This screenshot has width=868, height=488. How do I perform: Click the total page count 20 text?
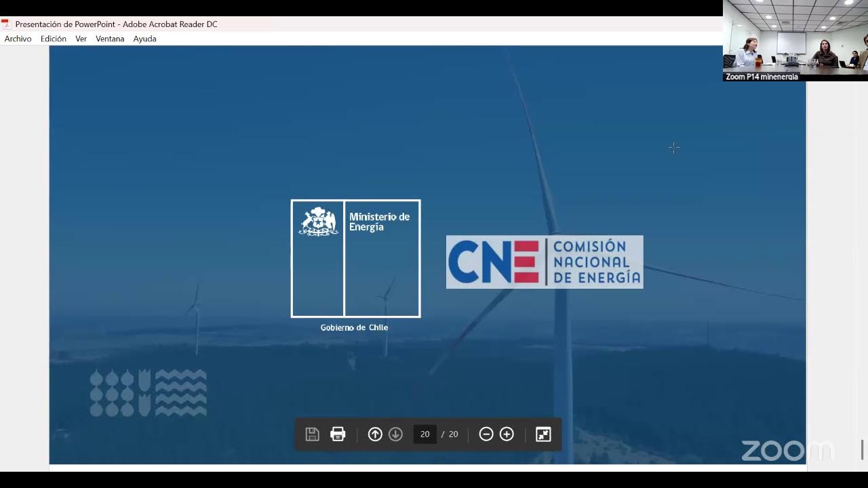click(454, 434)
